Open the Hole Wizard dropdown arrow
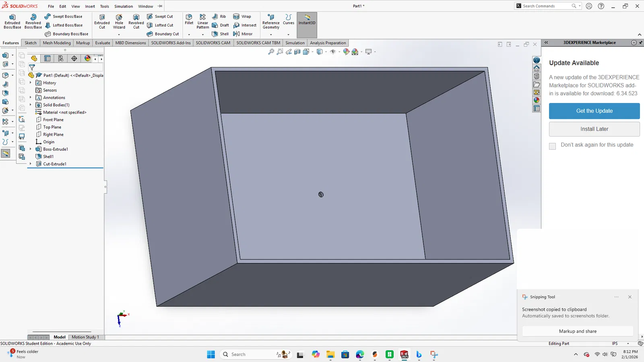 click(119, 35)
